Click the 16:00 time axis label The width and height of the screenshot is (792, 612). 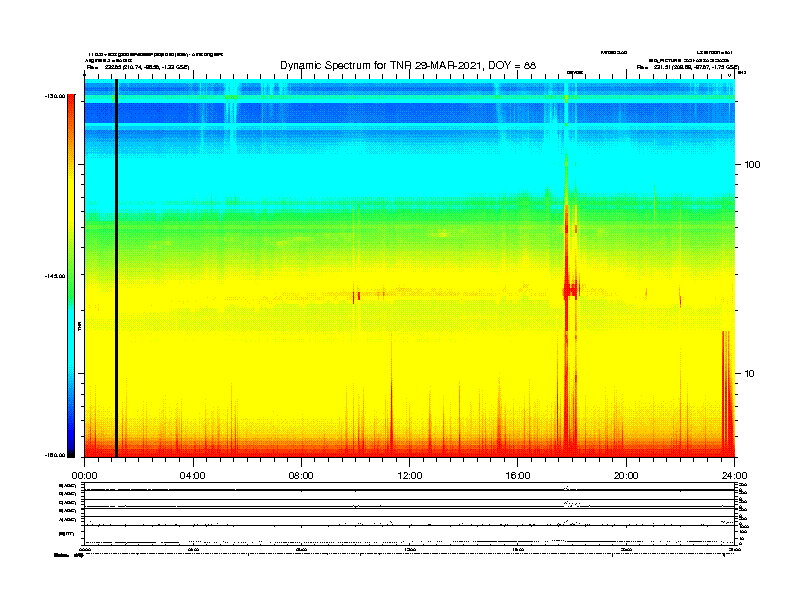(x=518, y=476)
